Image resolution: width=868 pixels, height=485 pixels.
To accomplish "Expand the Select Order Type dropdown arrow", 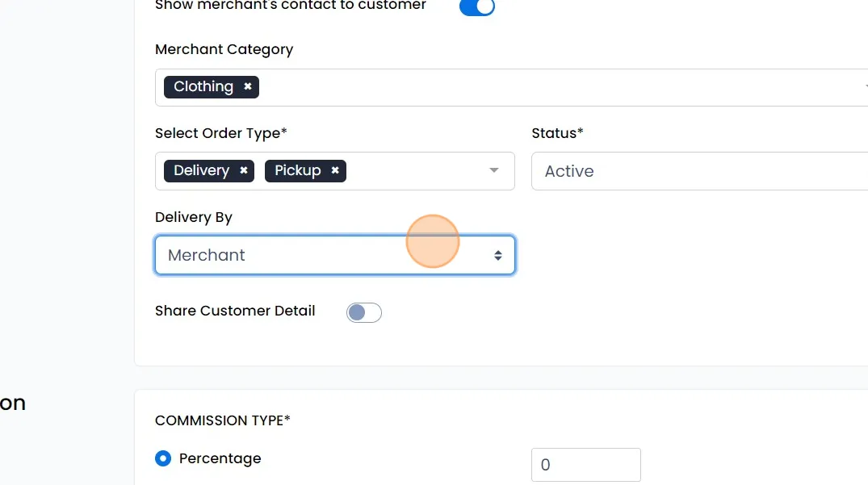I will tap(494, 170).
